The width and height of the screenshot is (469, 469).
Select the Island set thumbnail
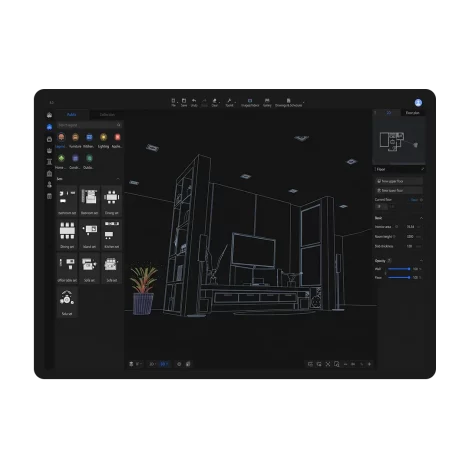coord(89,234)
